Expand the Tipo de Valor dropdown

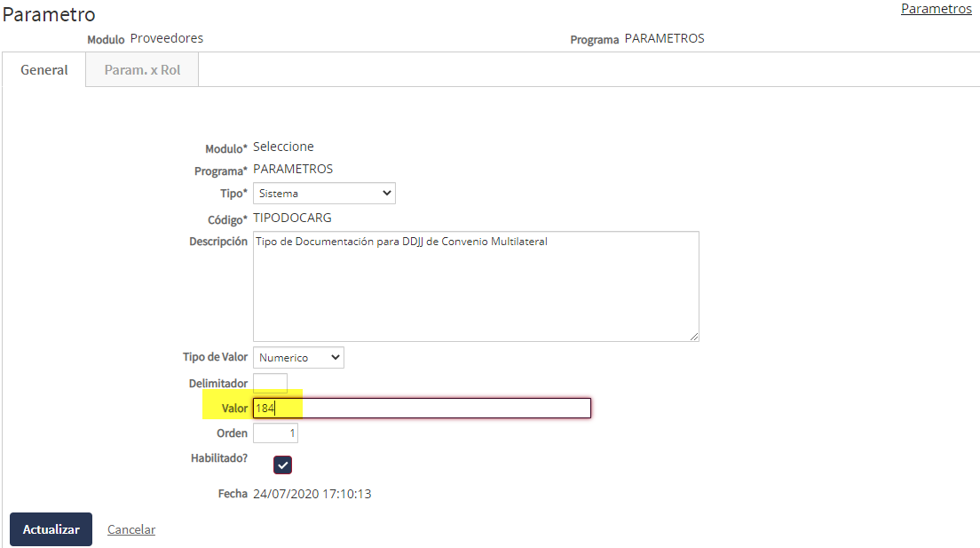coord(298,357)
